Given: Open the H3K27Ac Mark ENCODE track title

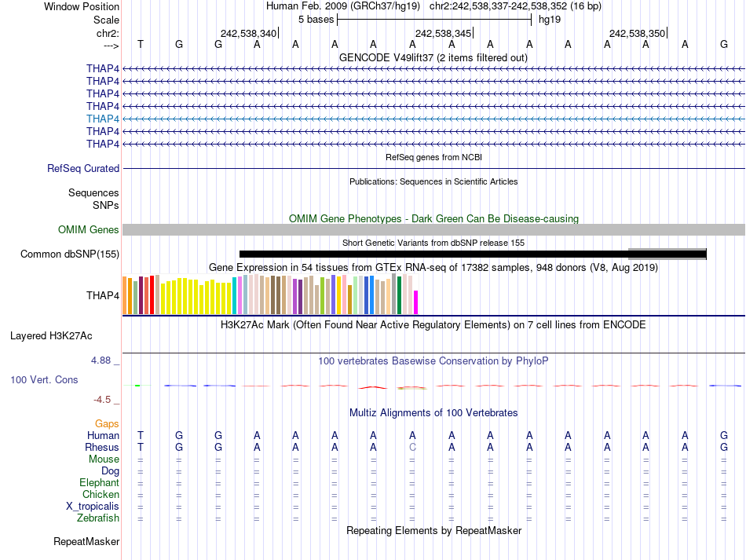Looking at the screenshot, I should click(x=433, y=325).
